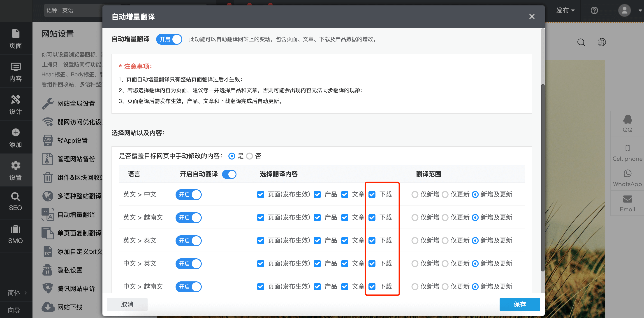Viewport: 644px width, 318px height.
Task: Choose 仅新增 for 英文 > 越南文 row
Action: click(x=415, y=217)
